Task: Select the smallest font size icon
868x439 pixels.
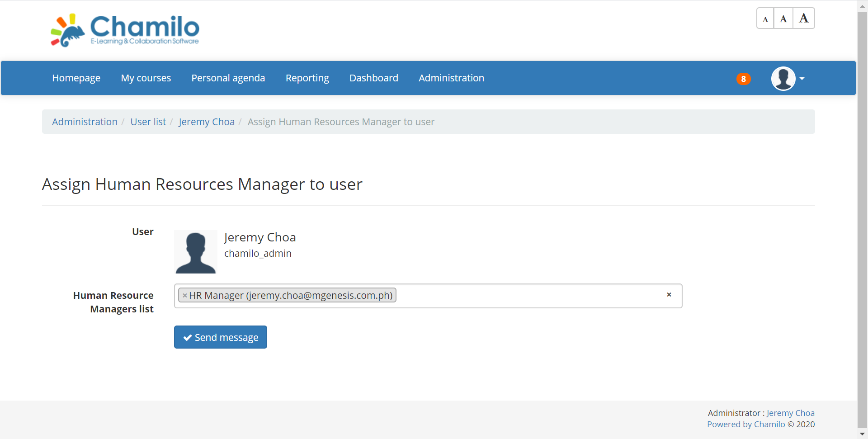Action: (x=765, y=18)
